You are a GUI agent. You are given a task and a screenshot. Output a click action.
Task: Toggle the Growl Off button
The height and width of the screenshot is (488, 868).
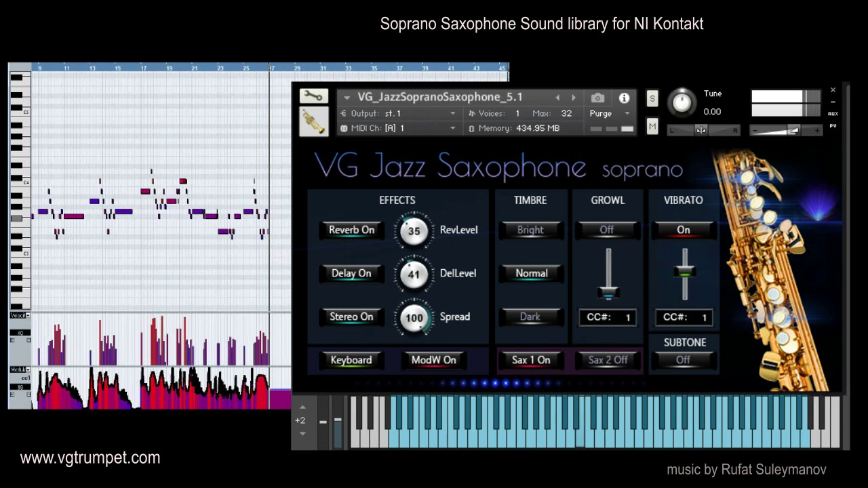pyautogui.click(x=607, y=230)
